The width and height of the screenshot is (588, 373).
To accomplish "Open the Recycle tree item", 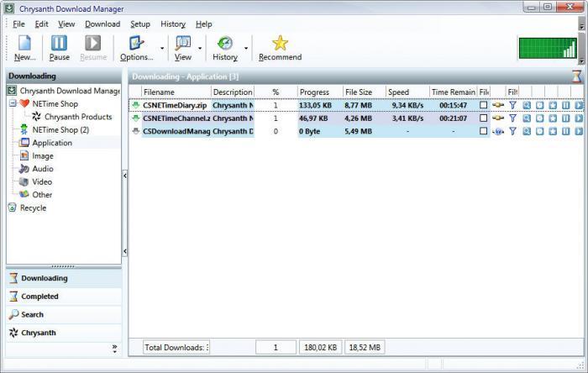I will click(x=33, y=208).
